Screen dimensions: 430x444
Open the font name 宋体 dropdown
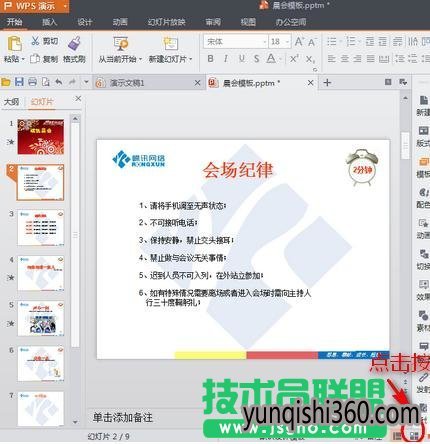(265, 42)
